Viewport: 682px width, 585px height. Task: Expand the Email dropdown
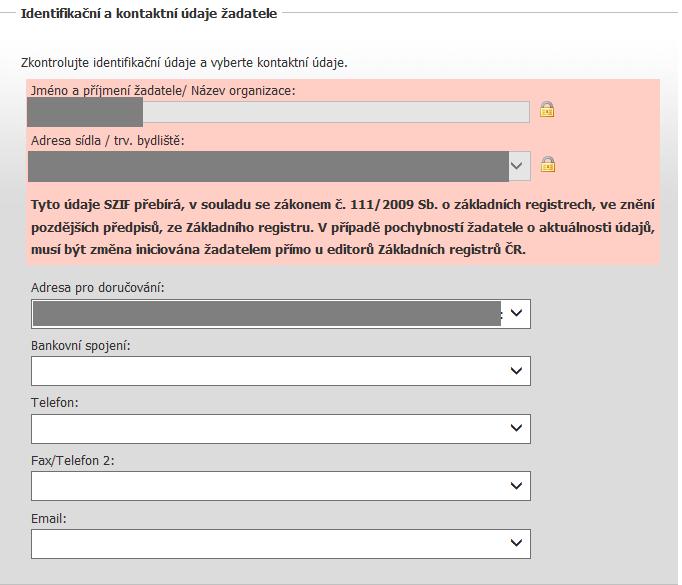[281, 543]
